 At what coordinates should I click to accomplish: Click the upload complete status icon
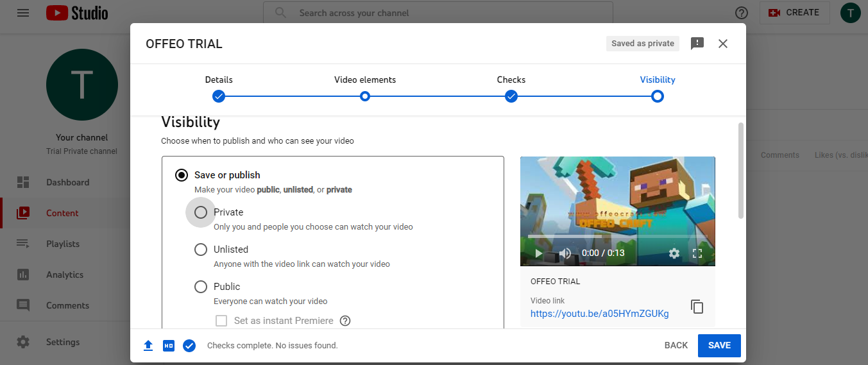(148, 346)
